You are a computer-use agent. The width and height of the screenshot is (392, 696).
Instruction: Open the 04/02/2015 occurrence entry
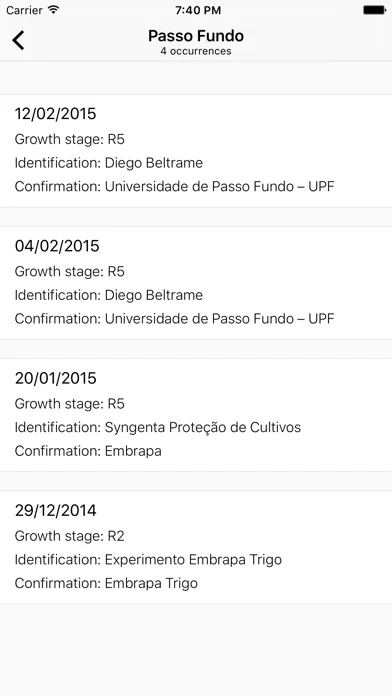(x=196, y=283)
